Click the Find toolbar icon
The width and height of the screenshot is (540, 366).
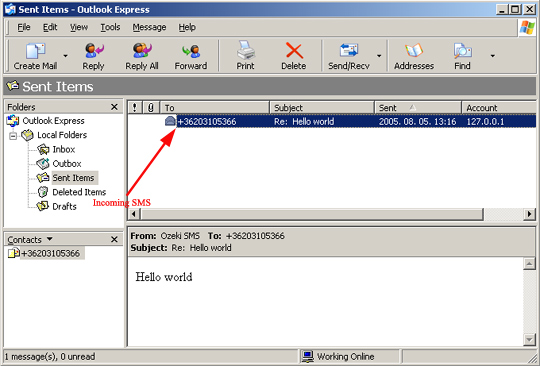(462, 51)
